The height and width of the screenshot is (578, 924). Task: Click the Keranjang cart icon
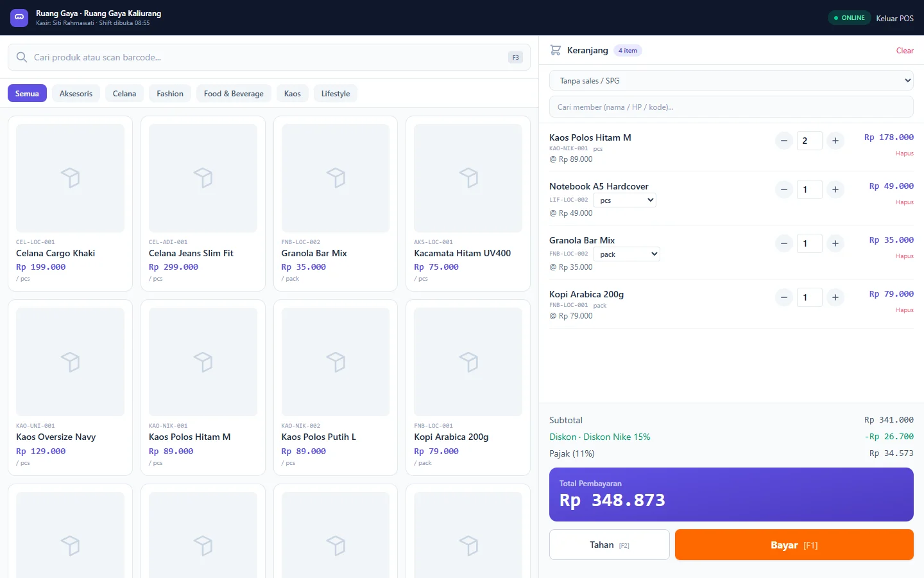coord(556,50)
